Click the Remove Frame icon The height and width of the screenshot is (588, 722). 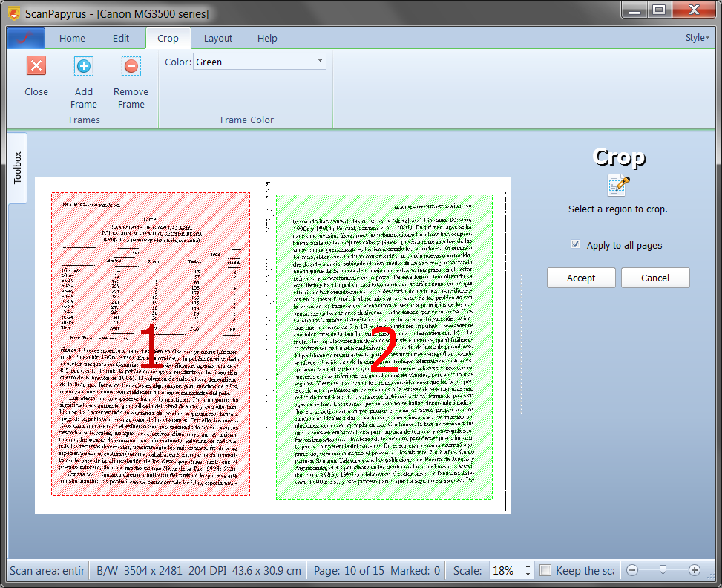tap(131, 66)
